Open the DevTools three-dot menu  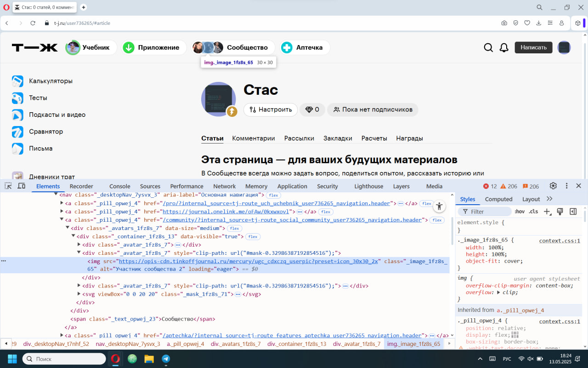(x=566, y=186)
